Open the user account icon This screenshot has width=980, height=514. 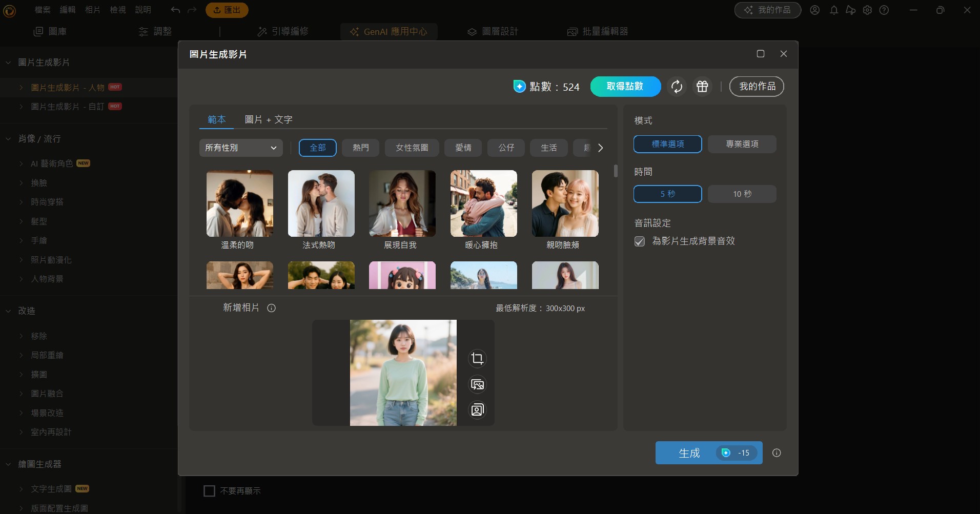click(815, 10)
